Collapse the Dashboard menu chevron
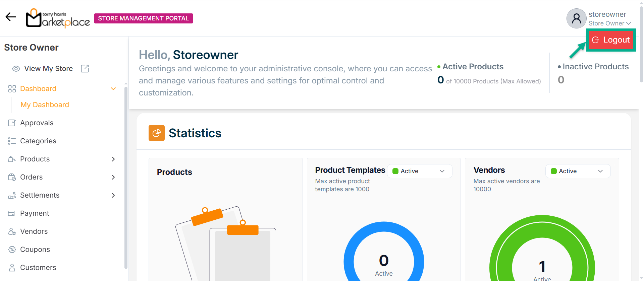This screenshot has height=281, width=644. point(113,89)
